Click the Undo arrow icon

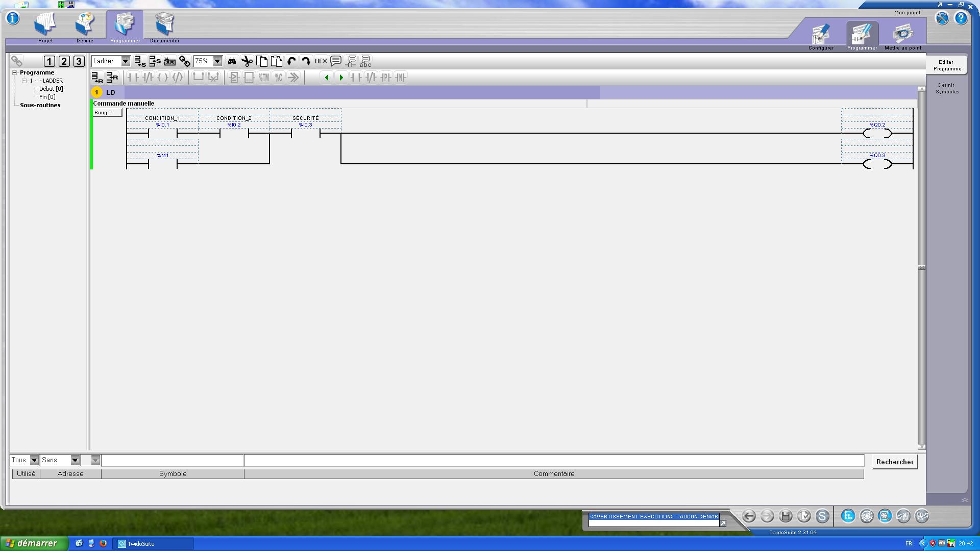click(291, 61)
